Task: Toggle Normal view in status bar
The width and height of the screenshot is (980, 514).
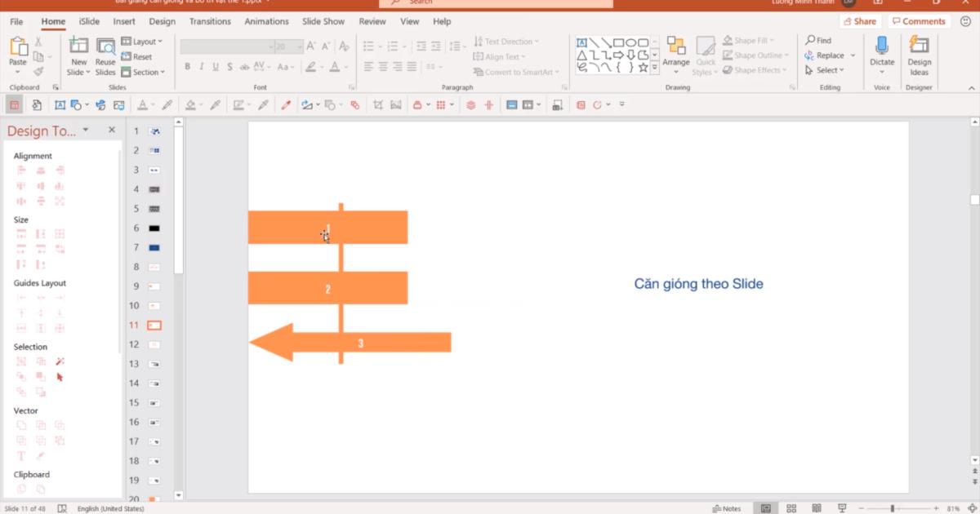Action: tap(765, 508)
